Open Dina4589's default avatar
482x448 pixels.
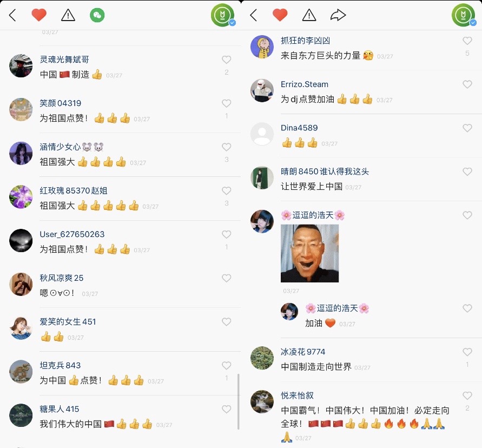262,134
